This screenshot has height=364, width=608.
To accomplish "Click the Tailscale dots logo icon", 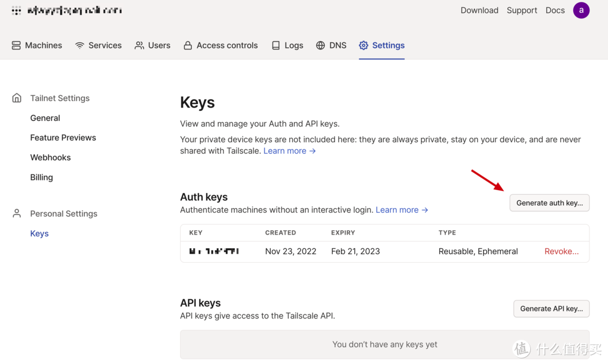I will coord(16,11).
